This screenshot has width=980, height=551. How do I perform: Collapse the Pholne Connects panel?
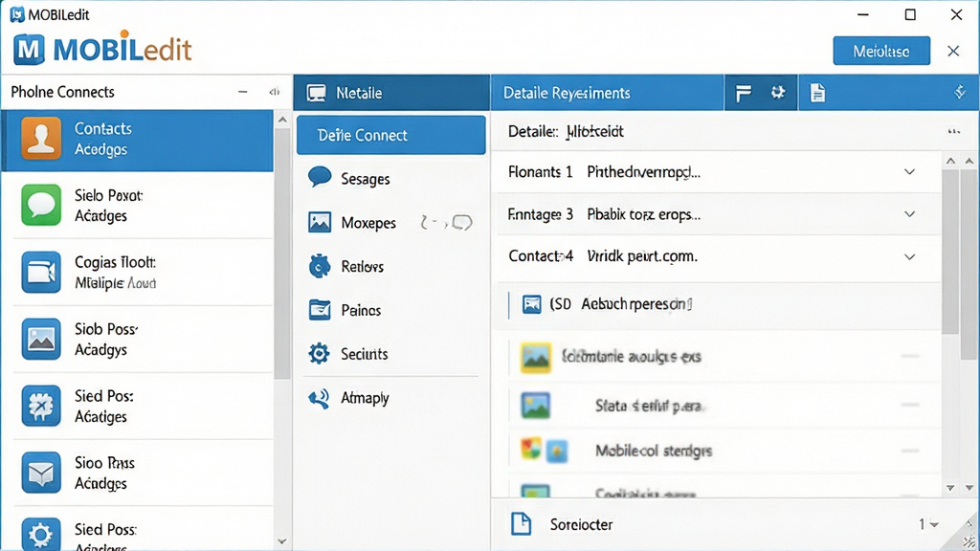coord(242,92)
